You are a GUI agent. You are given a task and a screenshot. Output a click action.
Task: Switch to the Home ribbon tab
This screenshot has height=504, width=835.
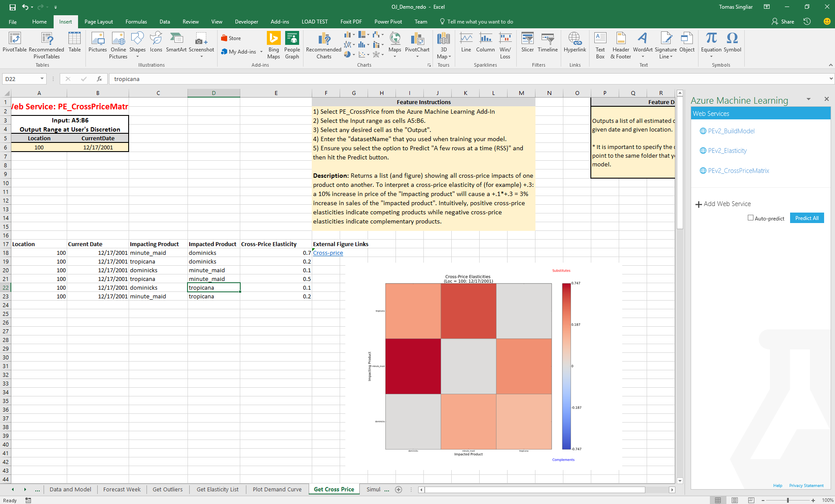(x=39, y=22)
